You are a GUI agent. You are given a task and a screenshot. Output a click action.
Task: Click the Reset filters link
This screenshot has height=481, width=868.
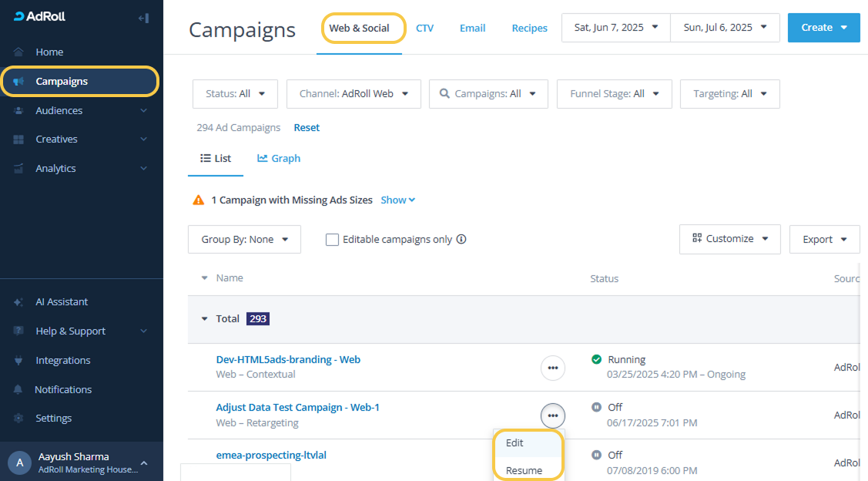[x=307, y=128]
